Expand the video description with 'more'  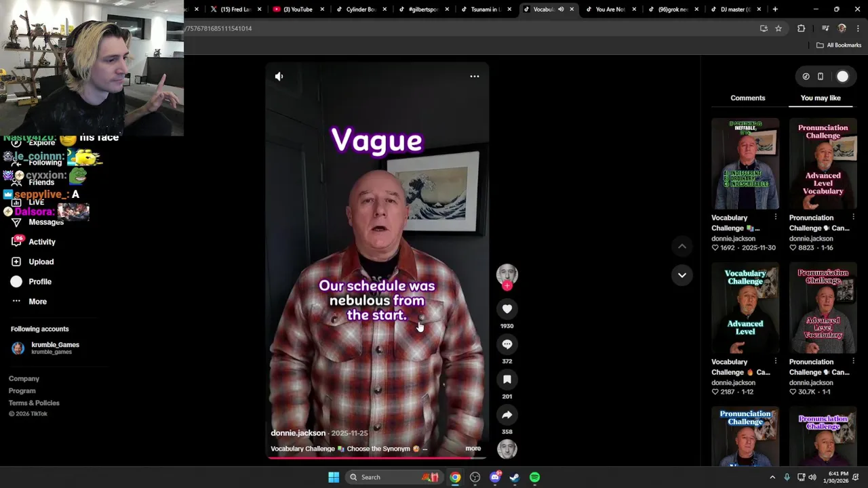point(473,449)
